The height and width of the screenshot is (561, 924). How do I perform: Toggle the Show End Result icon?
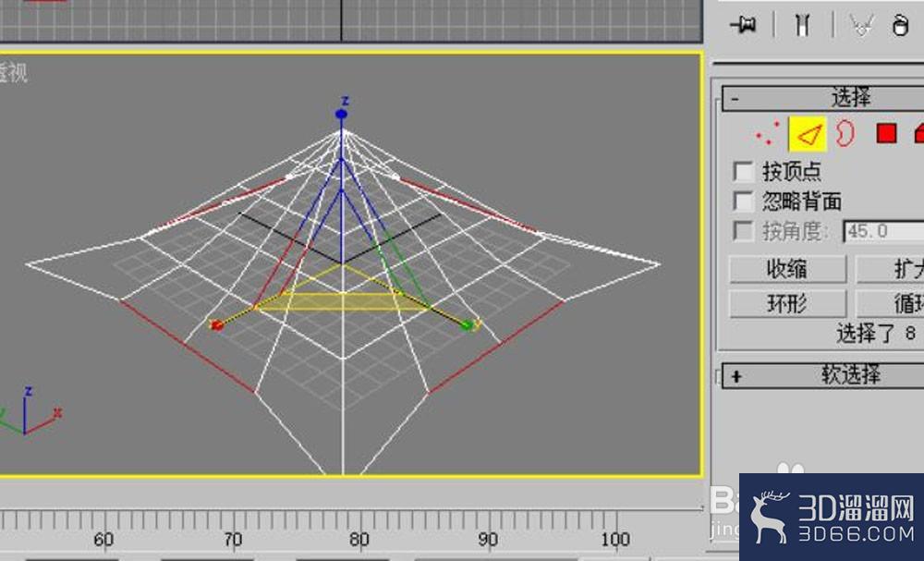(x=803, y=25)
